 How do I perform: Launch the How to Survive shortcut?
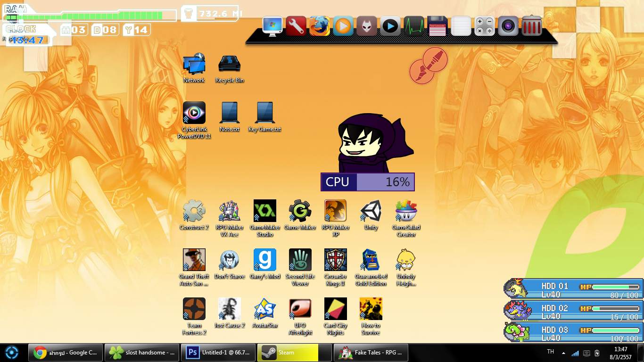click(371, 316)
